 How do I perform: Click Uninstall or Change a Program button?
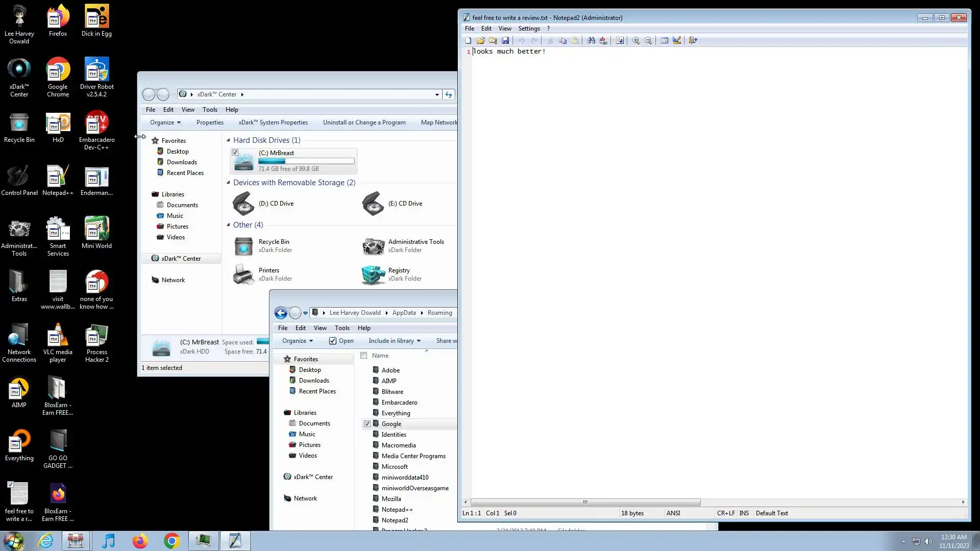[364, 122]
